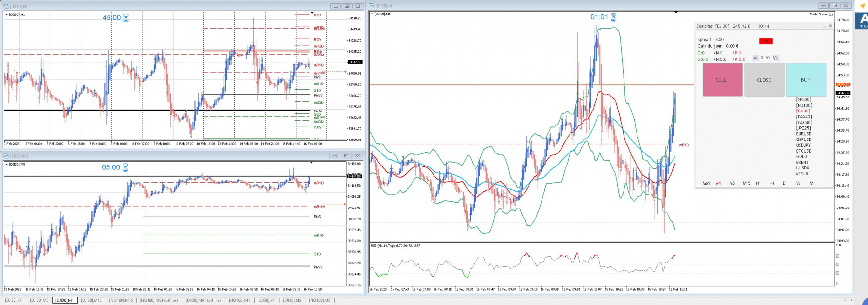Click the chart window icon of DJI30,H1
This screenshot has height=305, width=868.
[6, 6]
